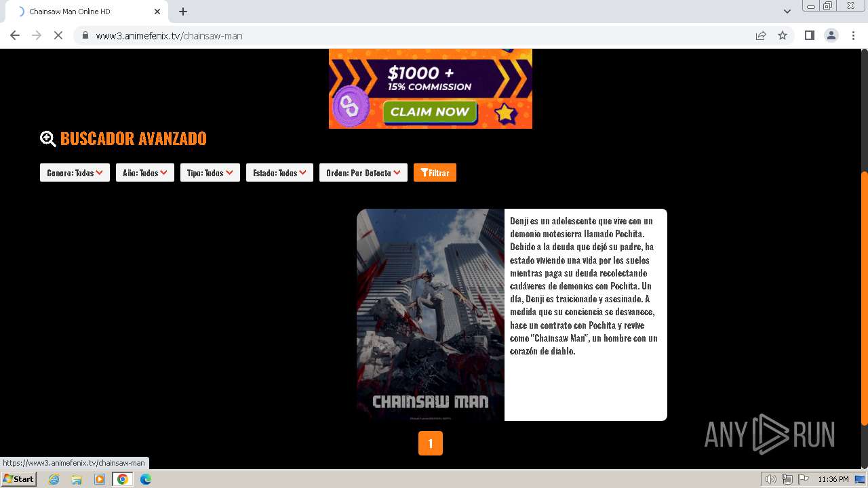This screenshot has width=868, height=488.
Task: Click the page vertical scrollbar
Action: (864, 298)
